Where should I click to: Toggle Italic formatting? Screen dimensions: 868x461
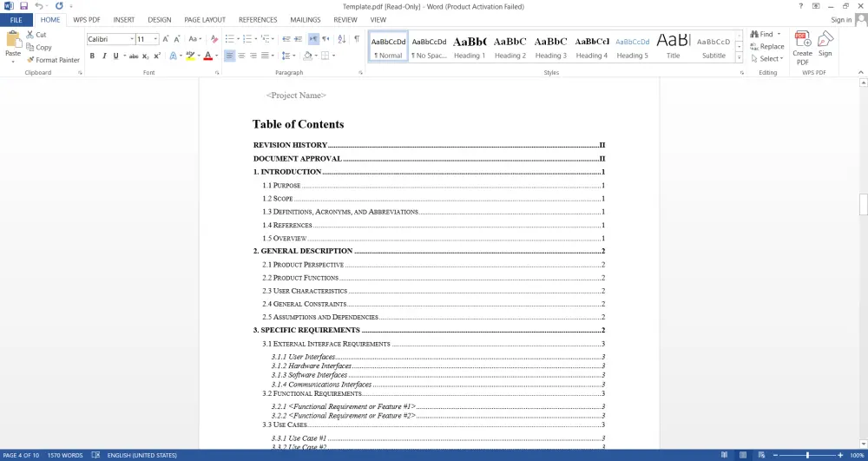point(104,56)
